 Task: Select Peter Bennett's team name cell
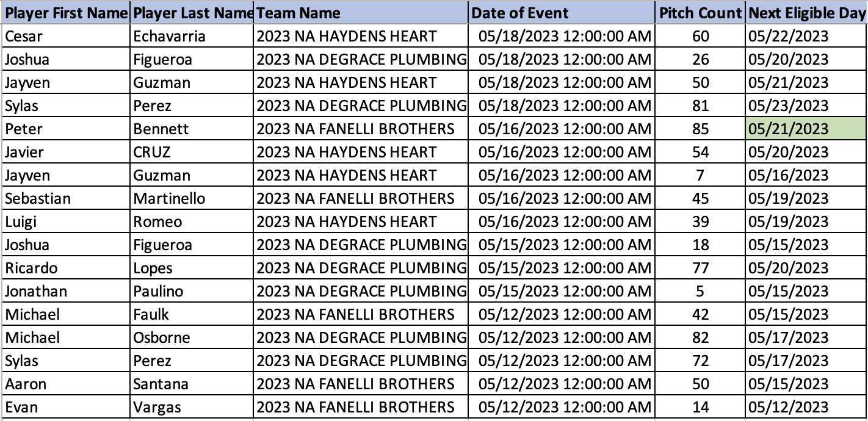point(361,129)
